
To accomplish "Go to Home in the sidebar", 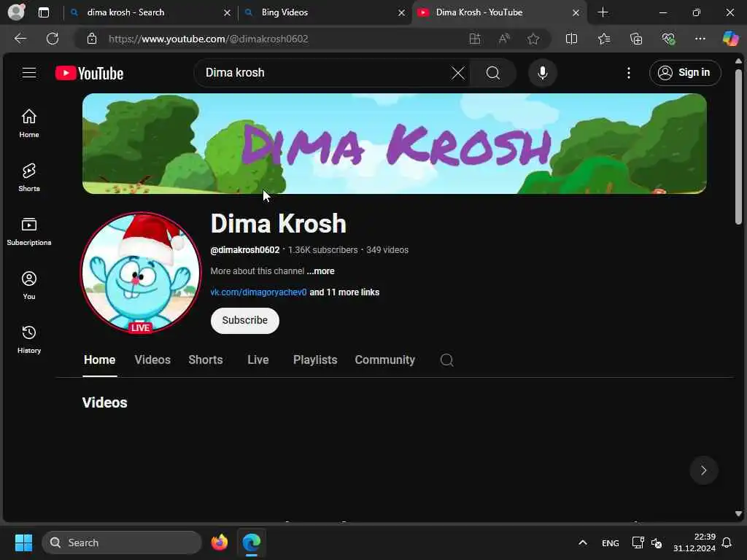I will point(29,123).
